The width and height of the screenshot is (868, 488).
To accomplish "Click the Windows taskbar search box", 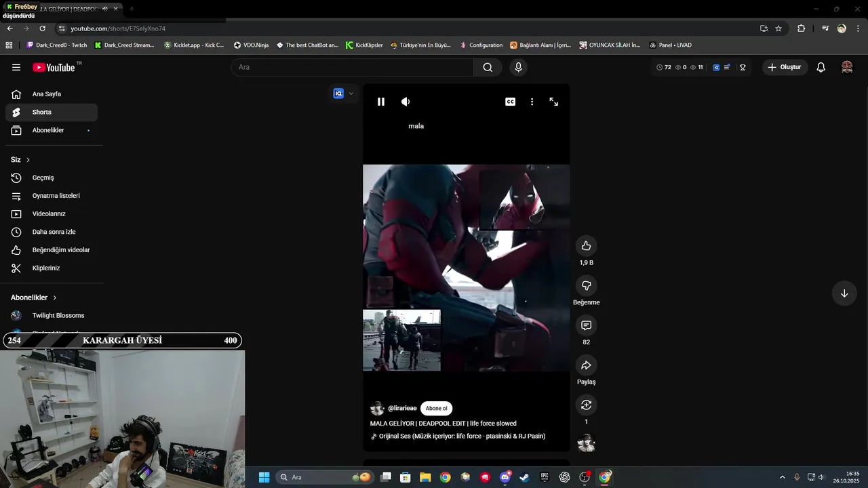I will point(325,477).
